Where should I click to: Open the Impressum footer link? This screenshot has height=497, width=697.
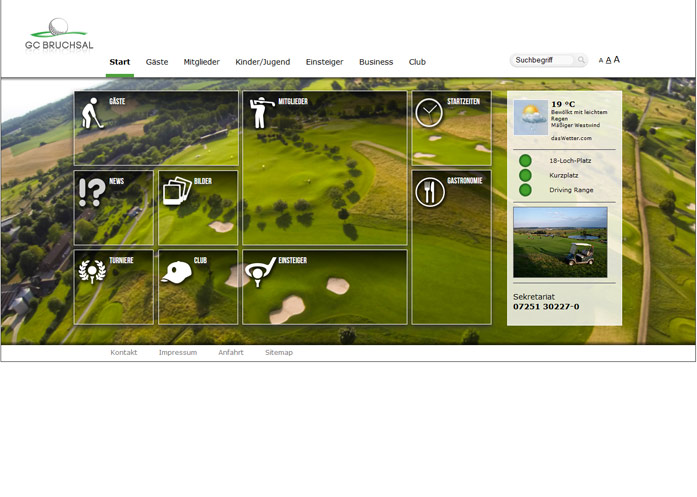[178, 353]
